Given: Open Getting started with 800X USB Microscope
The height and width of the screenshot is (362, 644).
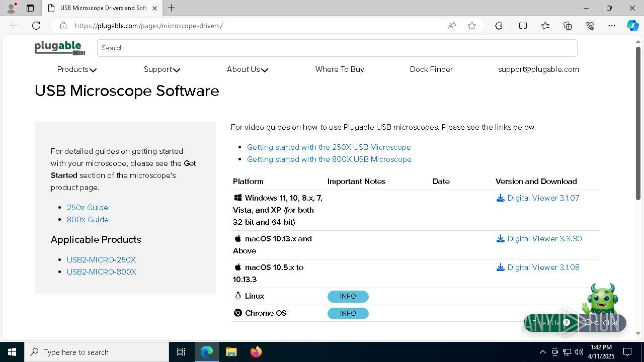Looking at the screenshot, I should [x=329, y=159].
